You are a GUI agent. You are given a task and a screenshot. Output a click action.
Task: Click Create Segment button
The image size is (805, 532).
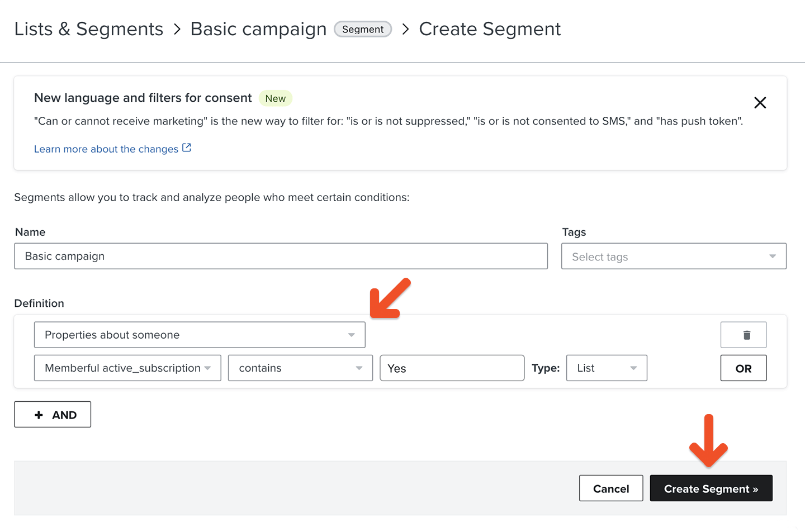point(711,488)
